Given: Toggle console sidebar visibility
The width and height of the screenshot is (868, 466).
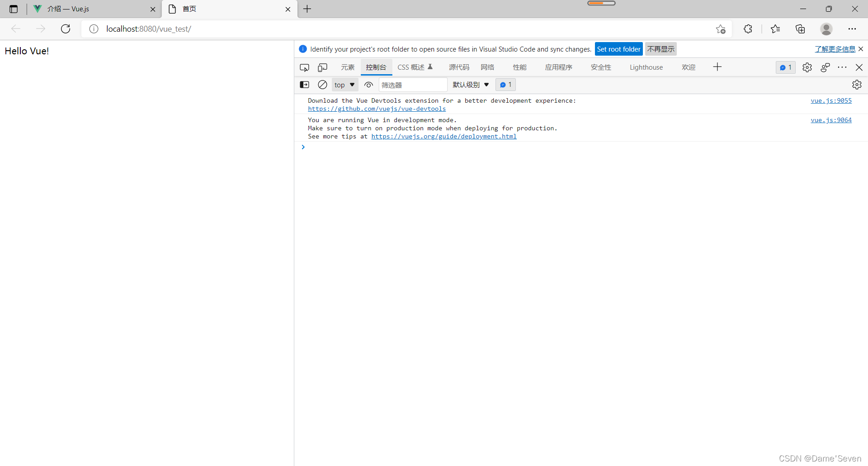Looking at the screenshot, I should pyautogui.click(x=305, y=85).
